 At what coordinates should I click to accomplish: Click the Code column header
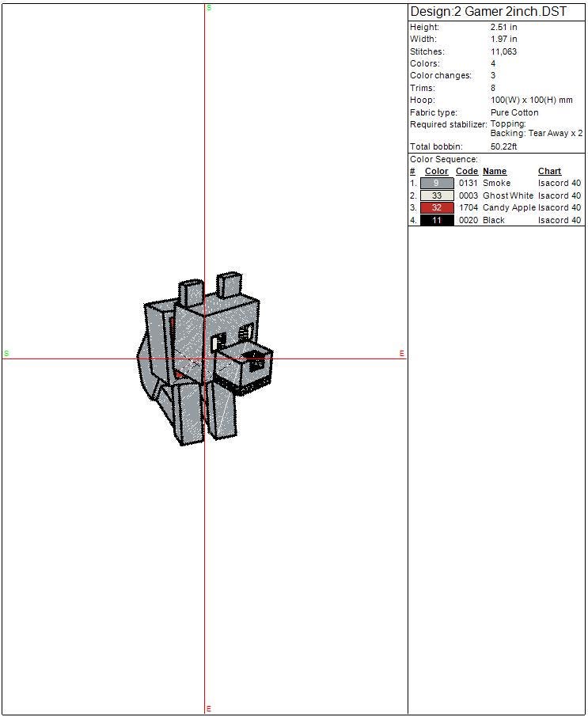pos(467,171)
